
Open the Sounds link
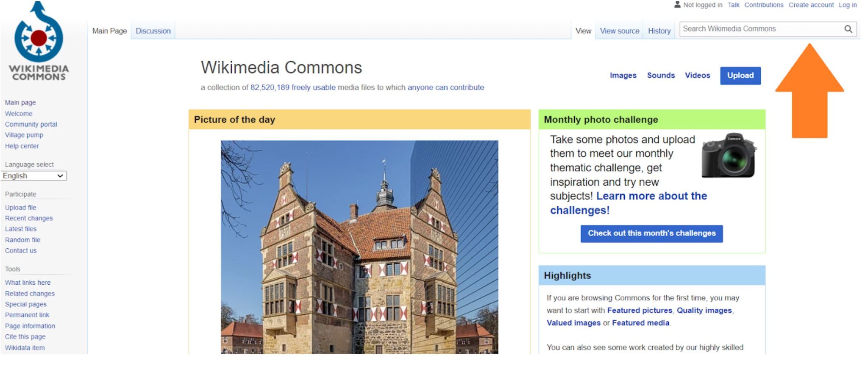[x=661, y=76]
